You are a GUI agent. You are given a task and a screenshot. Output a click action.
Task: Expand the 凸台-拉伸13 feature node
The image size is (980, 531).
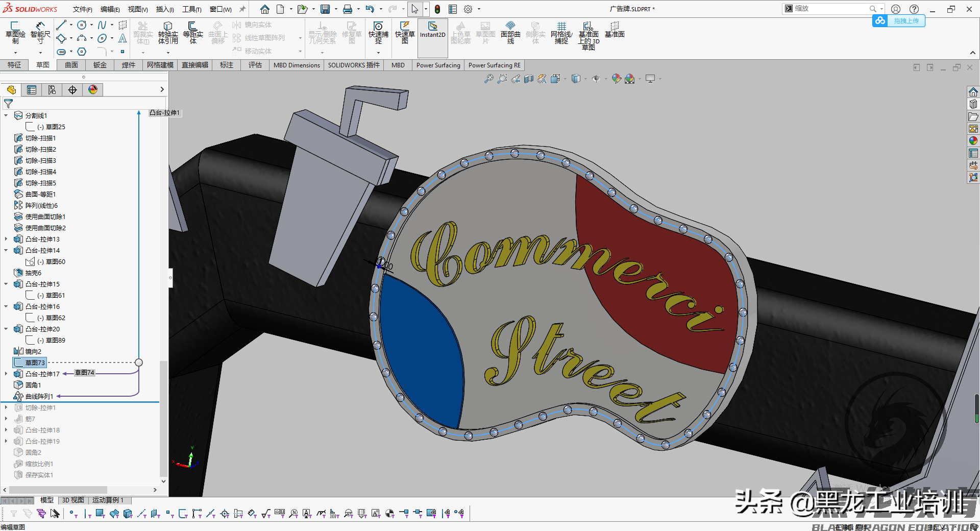click(5, 239)
